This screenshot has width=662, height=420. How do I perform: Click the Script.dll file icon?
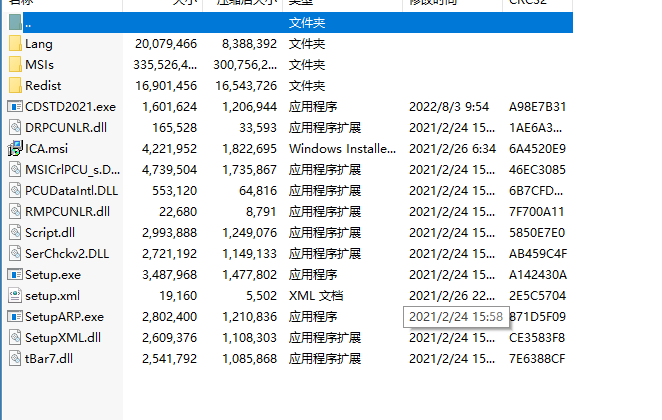coord(15,233)
